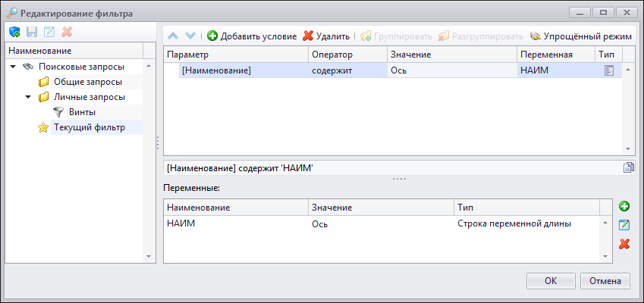
Task: Click Удалить in the conditions toolbar
Action: (326, 36)
